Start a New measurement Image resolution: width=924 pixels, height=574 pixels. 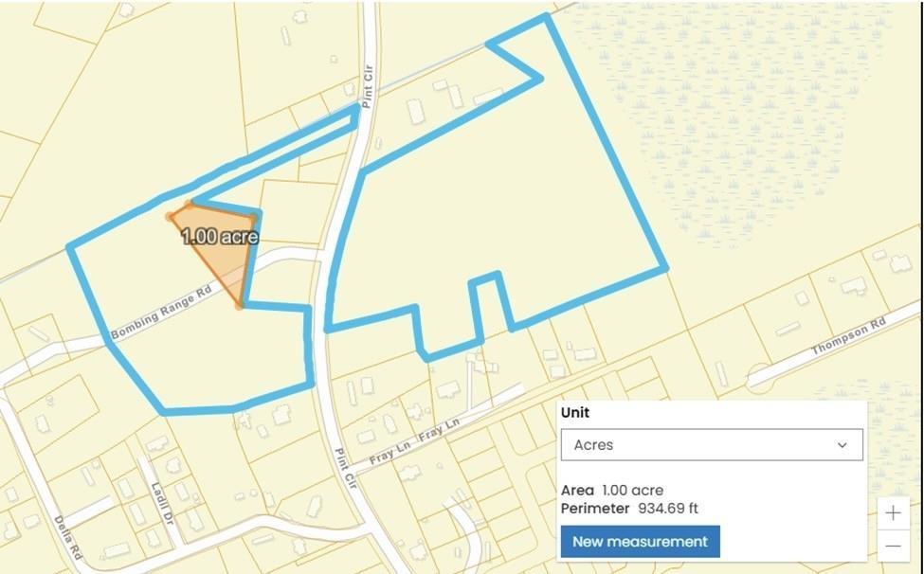coord(640,542)
